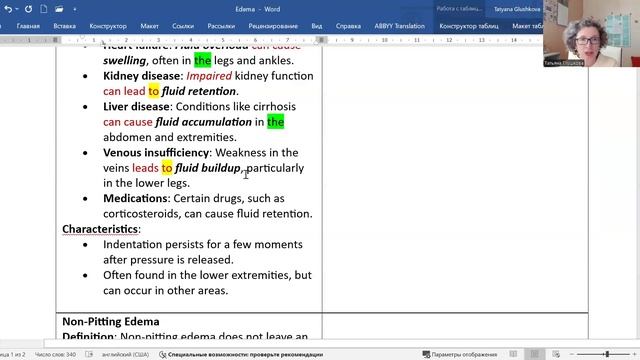
Task: Click yellow highlighted 'to' before 'fluid buildup'
Action: click(167, 168)
